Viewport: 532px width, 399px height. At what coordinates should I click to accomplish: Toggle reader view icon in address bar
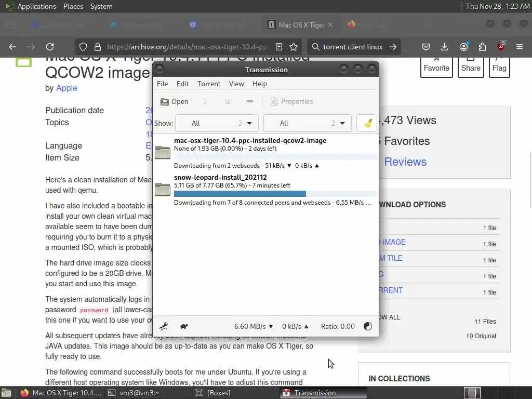tap(278, 47)
